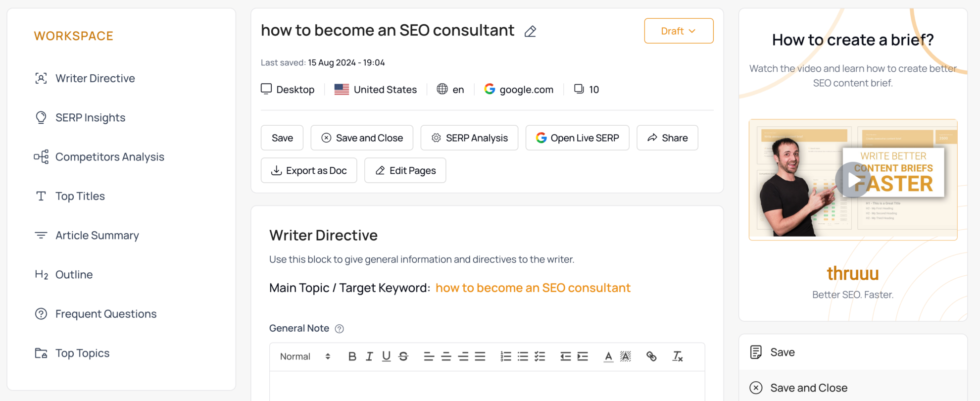Show Frequent Questions

105,313
